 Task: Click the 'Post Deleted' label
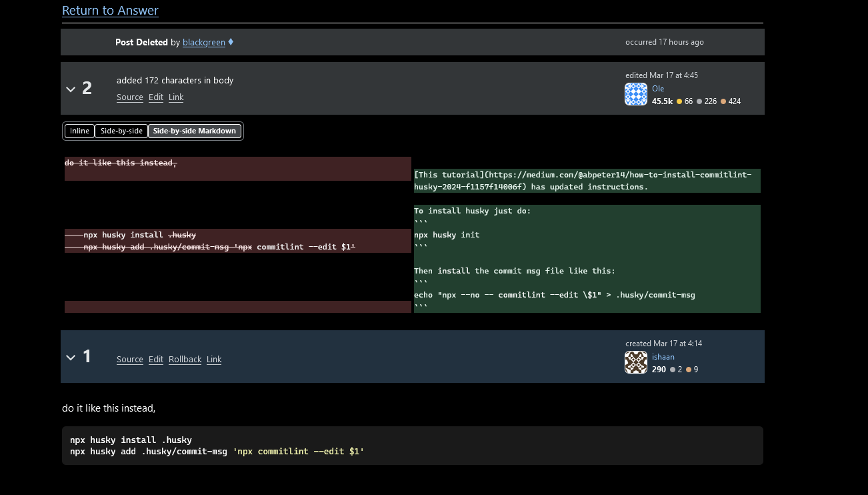141,42
